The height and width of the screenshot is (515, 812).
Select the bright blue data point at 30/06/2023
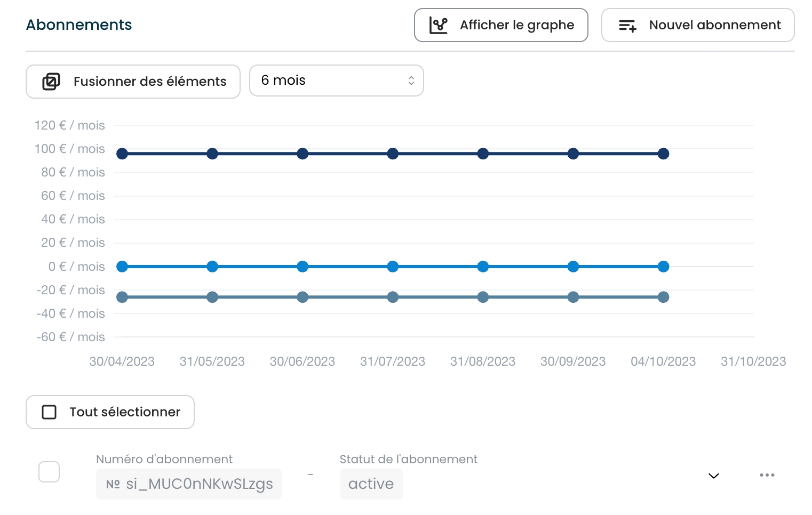click(x=302, y=267)
